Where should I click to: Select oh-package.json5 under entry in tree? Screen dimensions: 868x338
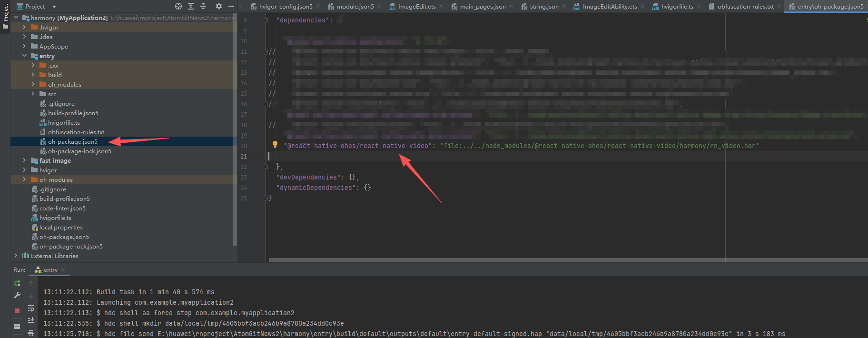point(72,141)
